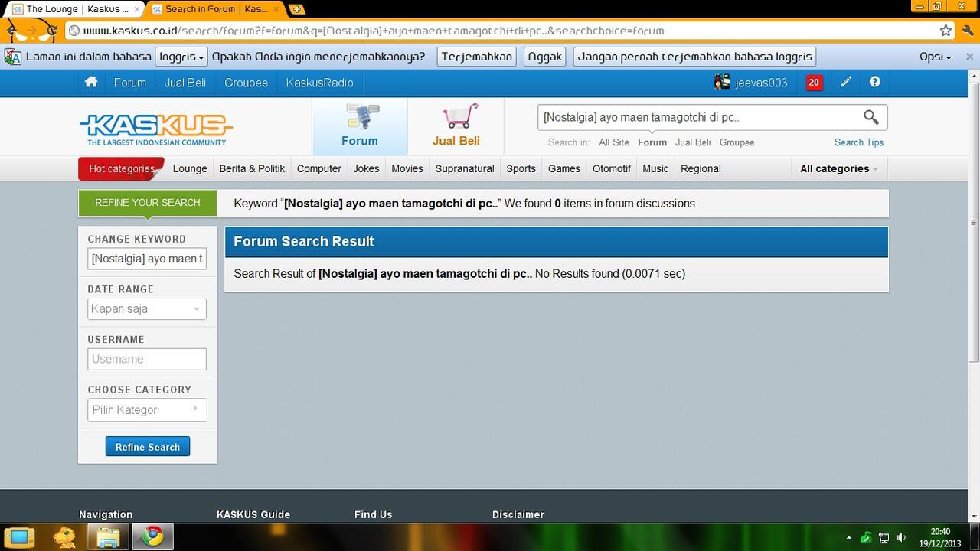This screenshot has height=551, width=980.
Task: Click the Hot categories button
Action: pos(121,168)
